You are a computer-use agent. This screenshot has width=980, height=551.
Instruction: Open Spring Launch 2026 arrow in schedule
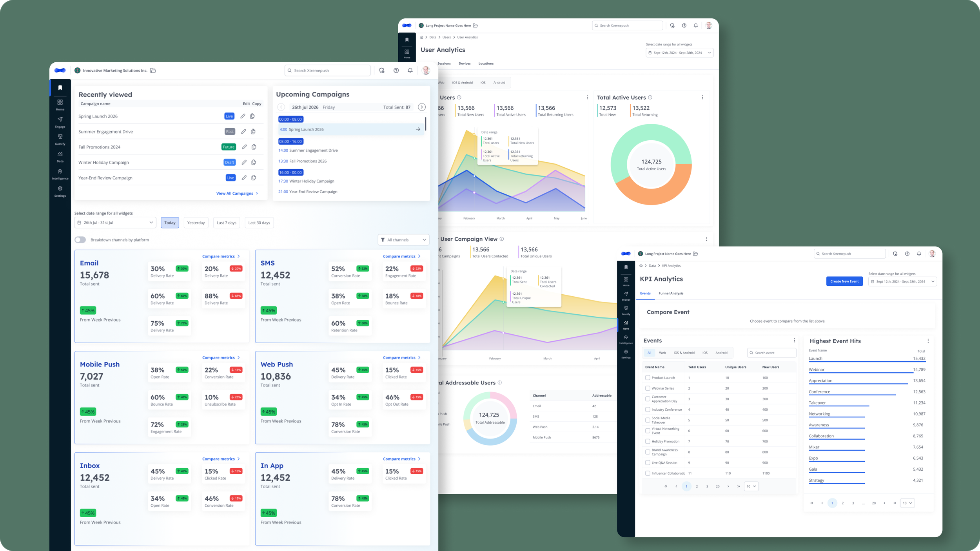[418, 129]
